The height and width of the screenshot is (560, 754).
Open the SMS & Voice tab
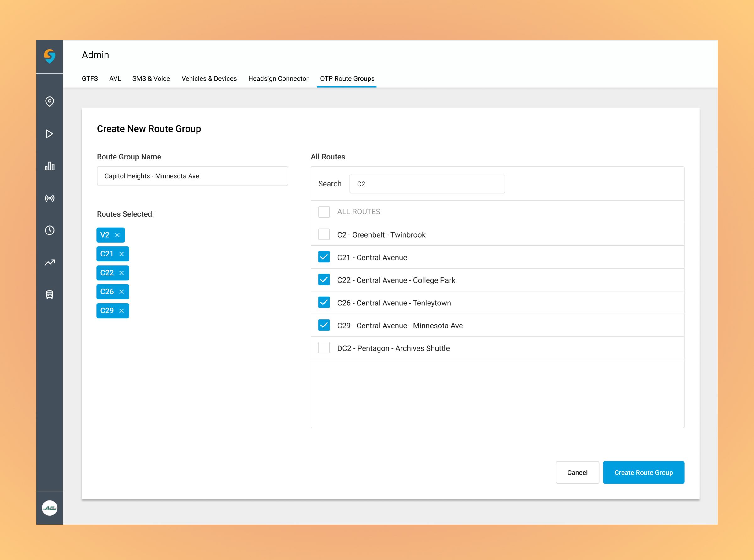pos(151,79)
